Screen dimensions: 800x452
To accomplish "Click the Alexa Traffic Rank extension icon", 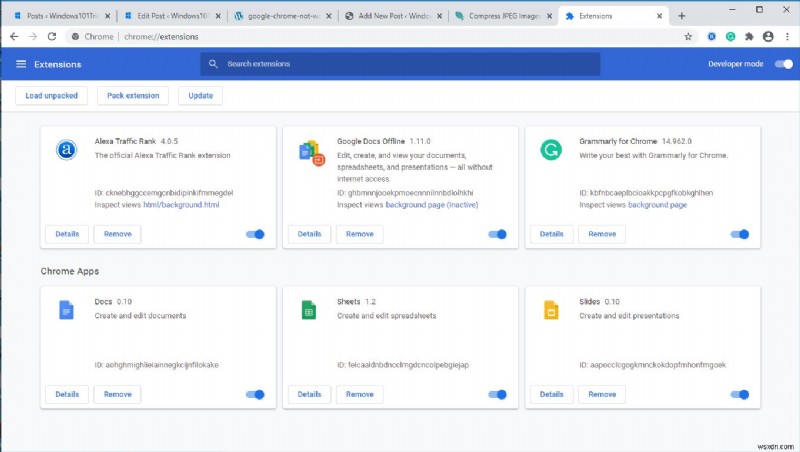I will pos(66,151).
